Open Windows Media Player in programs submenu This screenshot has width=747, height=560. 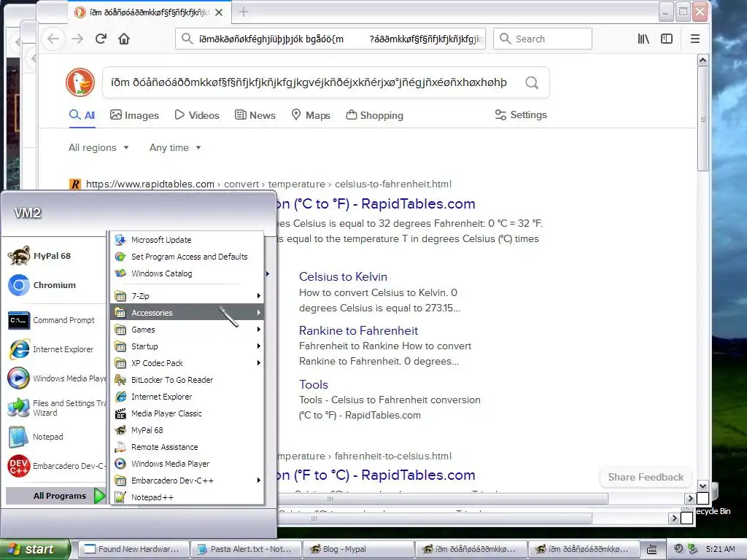[187, 463]
